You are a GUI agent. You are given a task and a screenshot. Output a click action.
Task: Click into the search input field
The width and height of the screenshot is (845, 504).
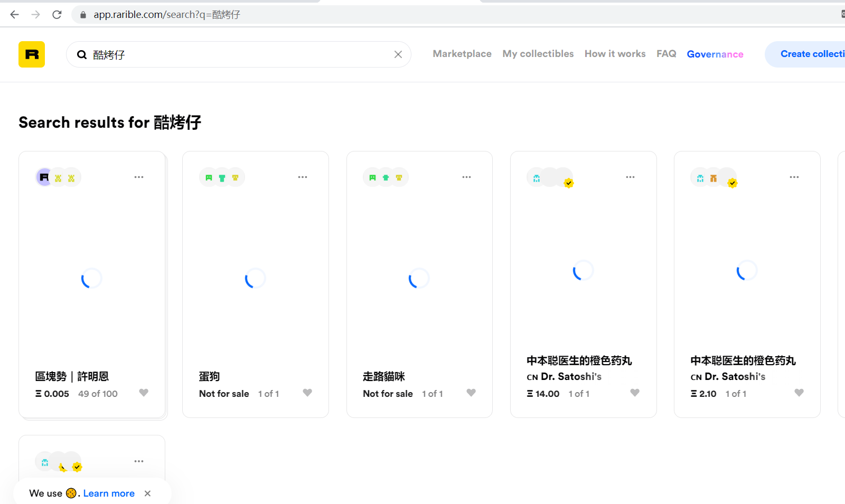240,54
